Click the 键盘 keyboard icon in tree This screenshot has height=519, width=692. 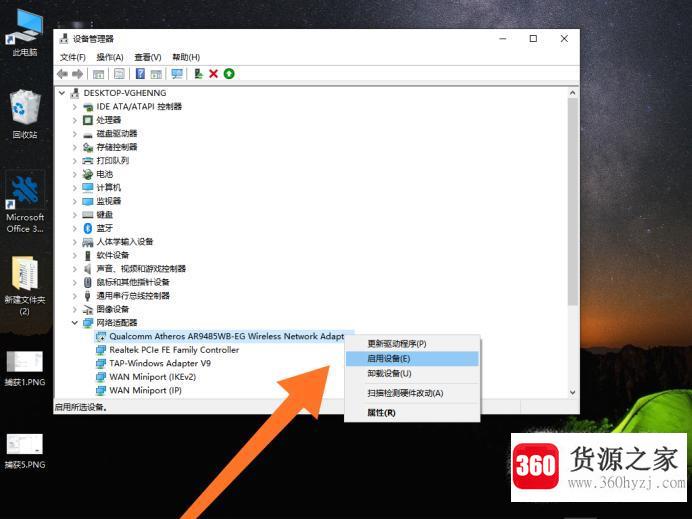click(88, 215)
